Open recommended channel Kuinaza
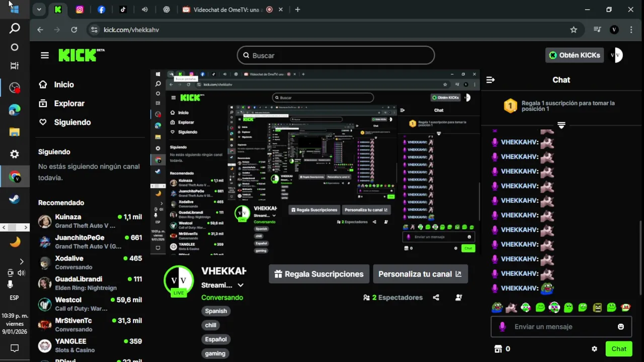The image size is (644, 362). [90, 221]
